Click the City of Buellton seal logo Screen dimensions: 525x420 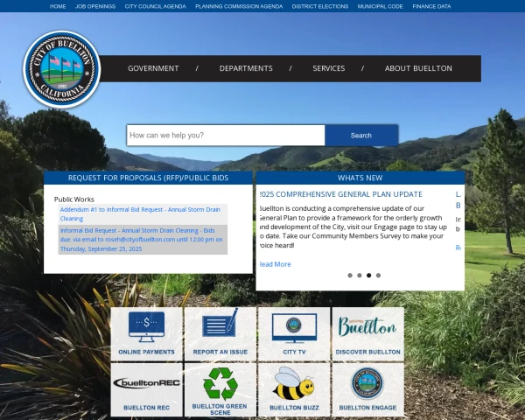coord(62,69)
